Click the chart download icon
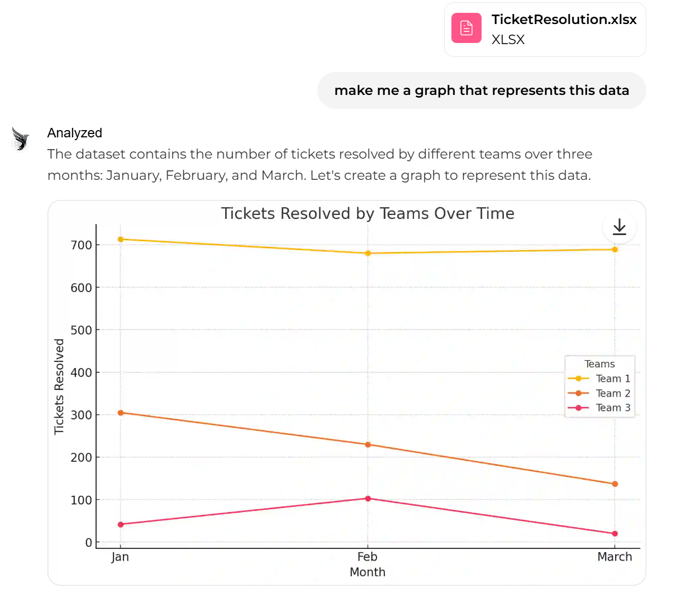Viewport: 700px width, 593px height. click(619, 227)
